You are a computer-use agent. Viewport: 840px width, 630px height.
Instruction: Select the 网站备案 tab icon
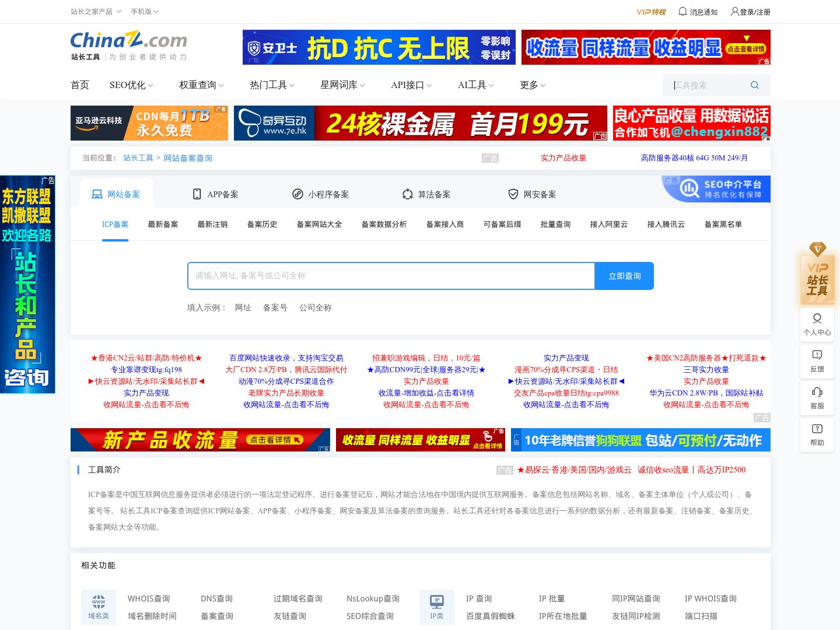pyautogui.click(x=97, y=194)
